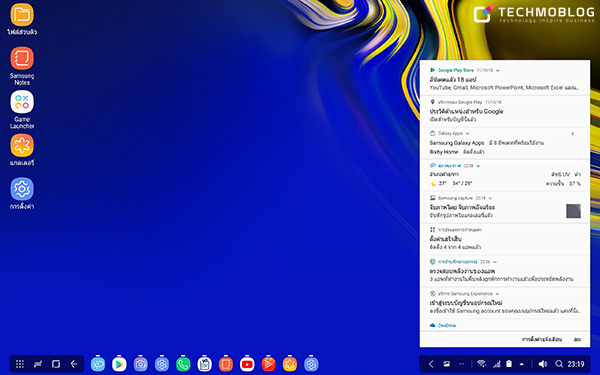Open the Samsung account sign-in notification

click(x=505, y=303)
